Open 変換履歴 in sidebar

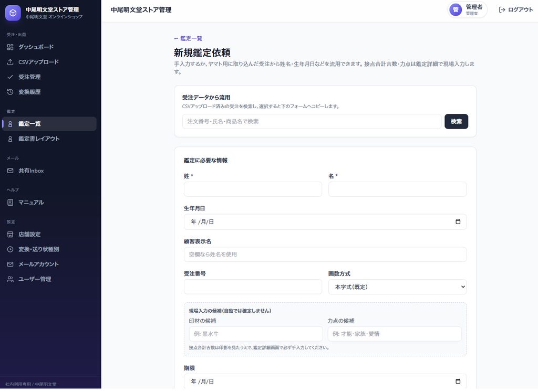tap(49, 92)
